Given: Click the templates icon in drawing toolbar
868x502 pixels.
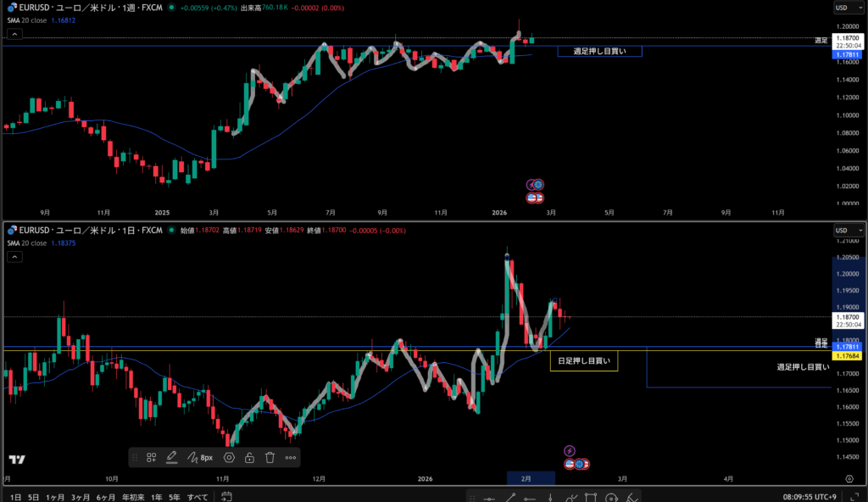Looking at the screenshot, I should point(151,457).
